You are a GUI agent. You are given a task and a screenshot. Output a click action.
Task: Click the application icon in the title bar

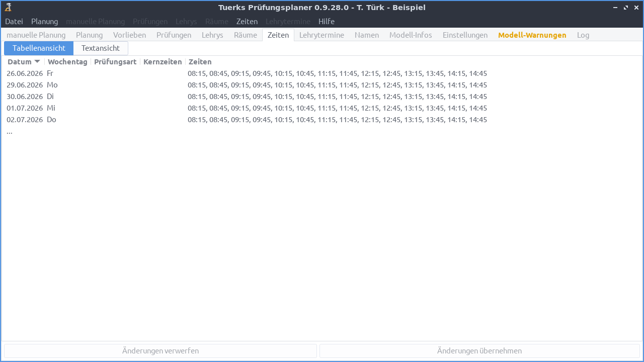click(8, 7)
